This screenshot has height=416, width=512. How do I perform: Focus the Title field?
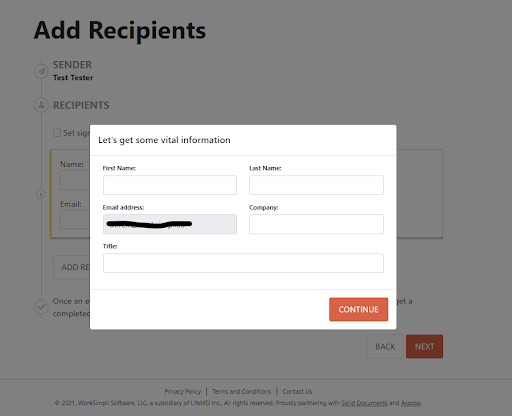[243, 263]
